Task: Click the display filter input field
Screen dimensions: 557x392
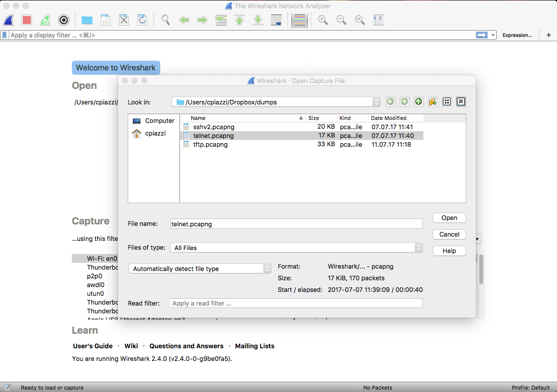Action: pyautogui.click(x=241, y=35)
